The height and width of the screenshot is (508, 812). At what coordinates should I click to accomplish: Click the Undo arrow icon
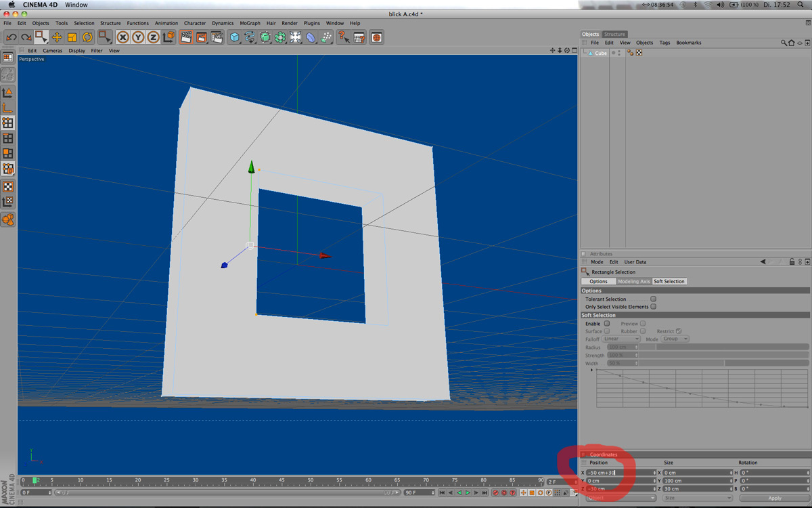point(11,37)
